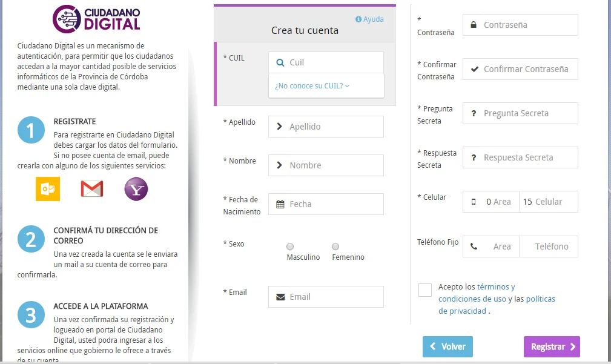Click the mobile phone icon in Celular field
Screen dimensions: 611x364
click(474, 202)
